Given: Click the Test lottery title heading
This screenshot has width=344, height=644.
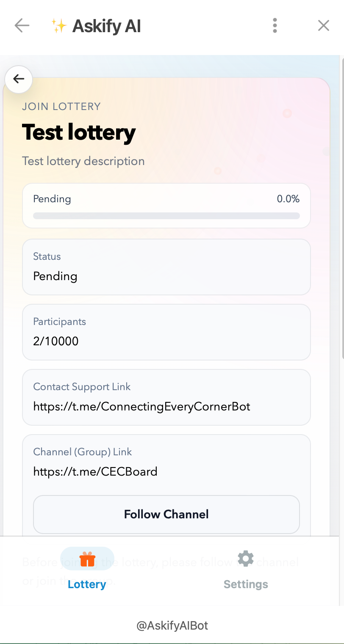Looking at the screenshot, I should [79, 132].
